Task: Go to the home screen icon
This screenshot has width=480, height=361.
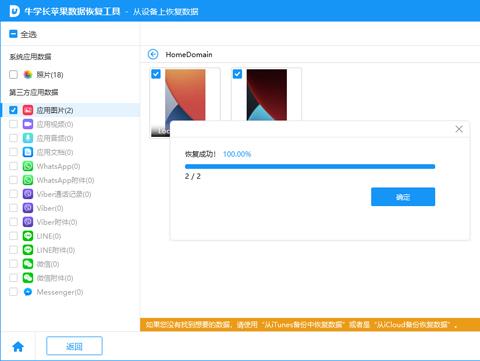Action: [x=18, y=347]
